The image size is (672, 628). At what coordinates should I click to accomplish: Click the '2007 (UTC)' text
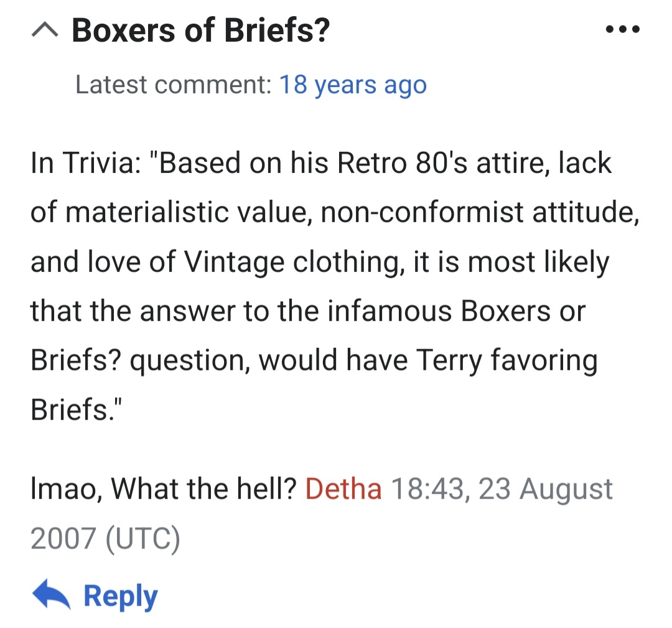pyautogui.click(x=105, y=538)
